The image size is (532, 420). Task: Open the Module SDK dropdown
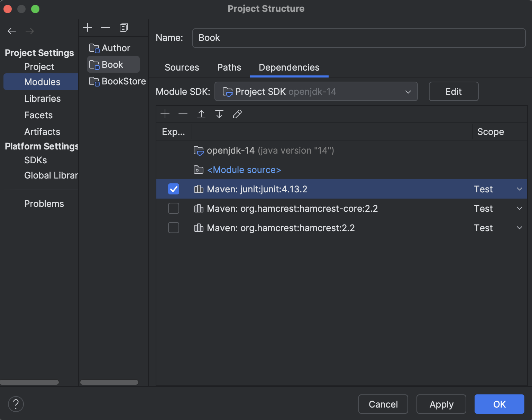point(408,91)
